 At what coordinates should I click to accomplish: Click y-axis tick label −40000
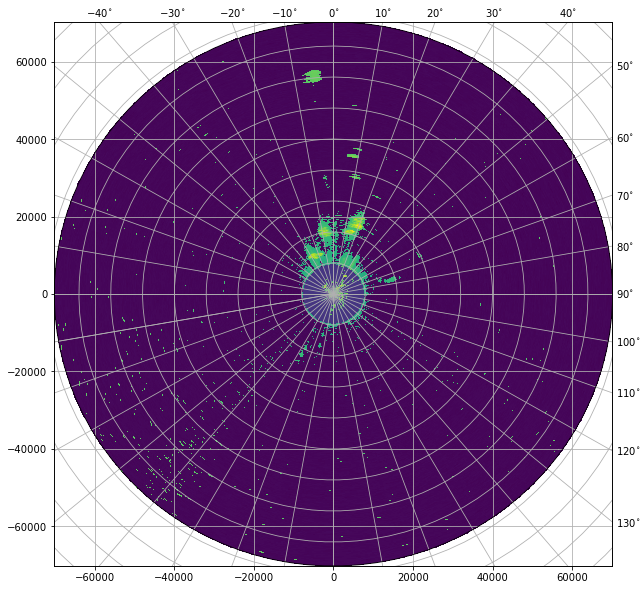point(27,449)
